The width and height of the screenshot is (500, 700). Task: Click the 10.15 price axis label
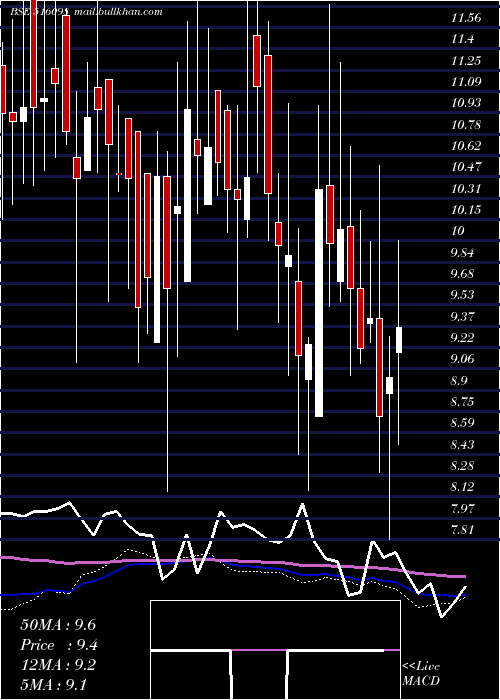466,210
